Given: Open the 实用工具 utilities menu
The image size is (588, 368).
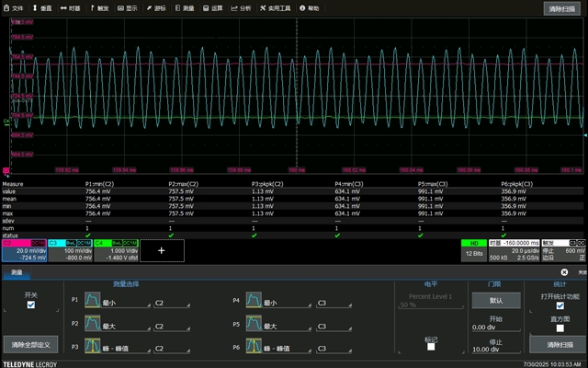Looking at the screenshot, I should tap(274, 7).
